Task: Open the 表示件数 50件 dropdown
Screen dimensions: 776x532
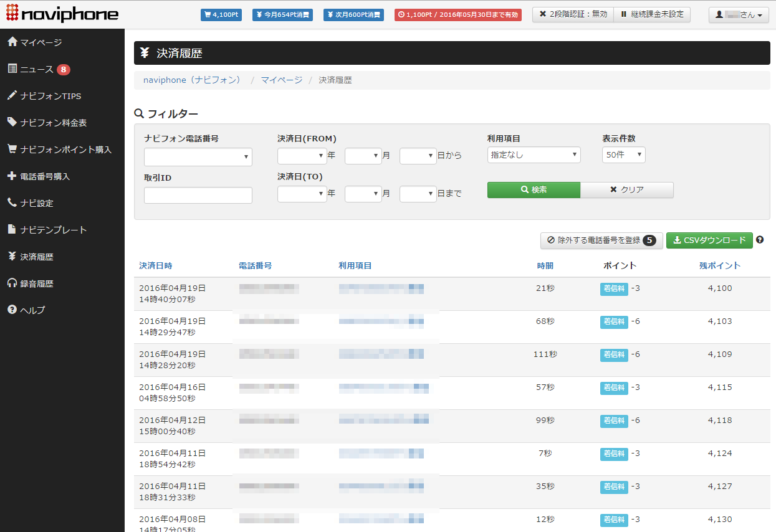Action: (623, 154)
